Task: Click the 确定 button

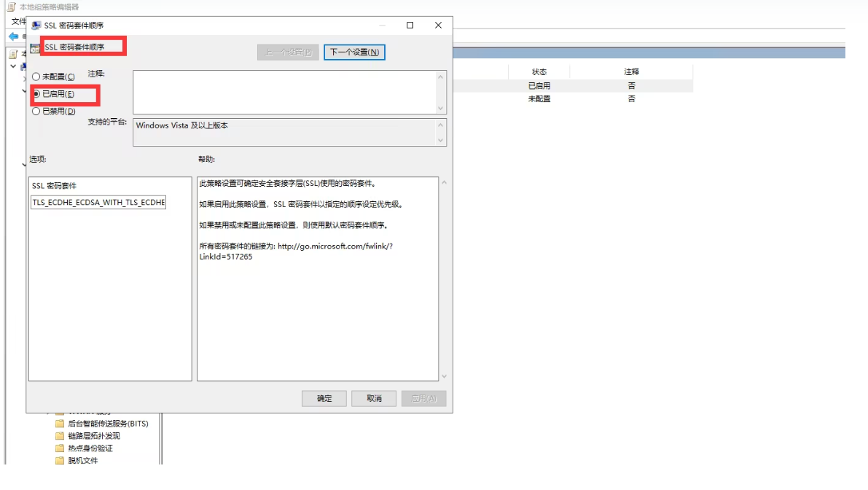Action: 324,399
